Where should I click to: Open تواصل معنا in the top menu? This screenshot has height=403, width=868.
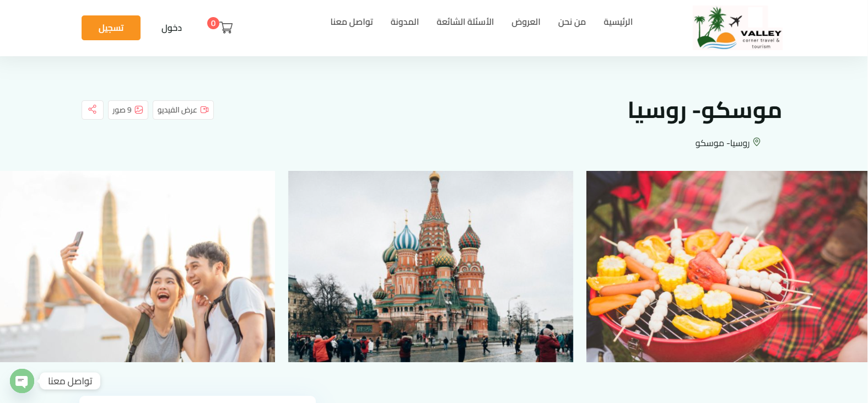coord(352,22)
